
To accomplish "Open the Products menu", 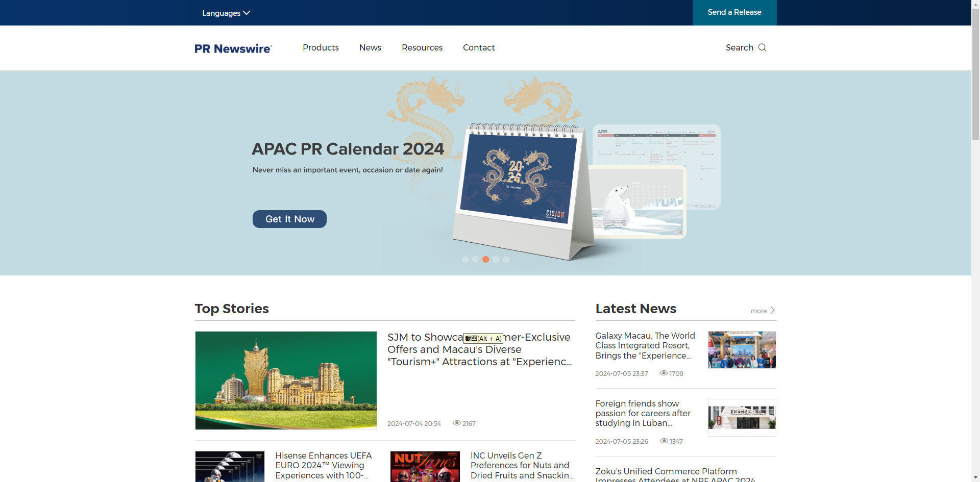I will [x=321, y=47].
